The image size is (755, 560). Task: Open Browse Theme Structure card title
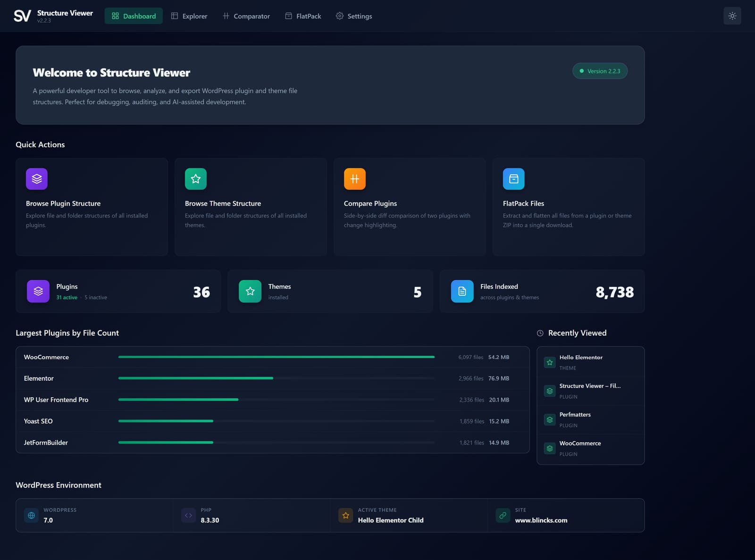[x=223, y=204]
